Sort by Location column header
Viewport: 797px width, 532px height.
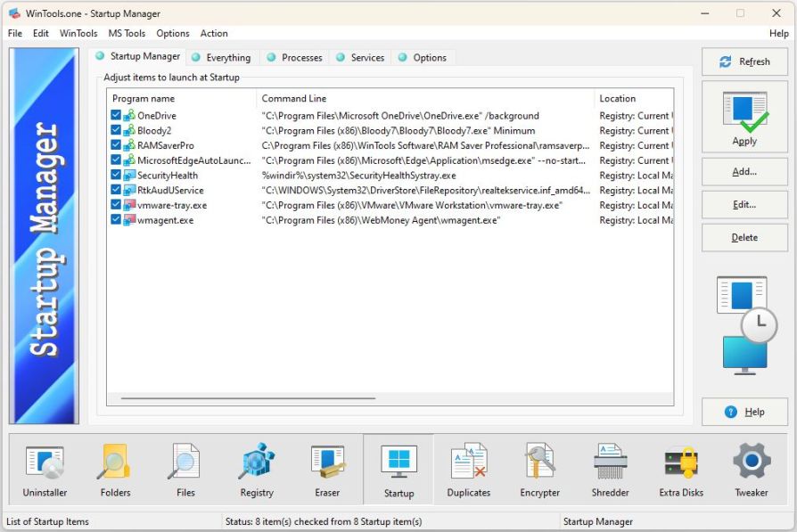[634, 98]
